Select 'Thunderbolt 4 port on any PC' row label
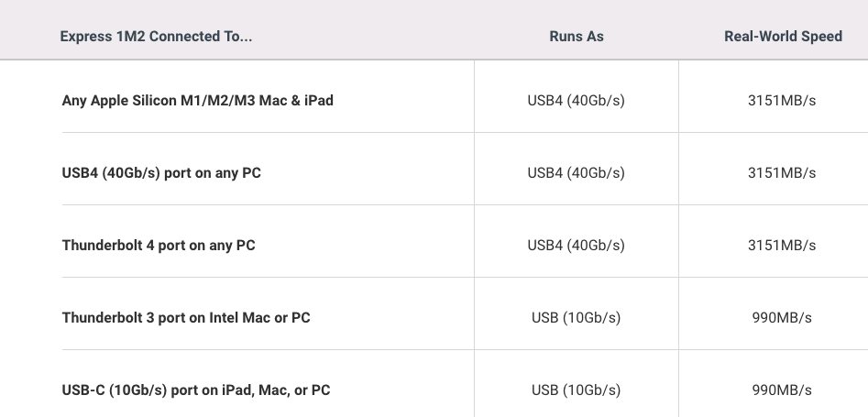Viewport: 868px width, 417px height. tap(159, 246)
